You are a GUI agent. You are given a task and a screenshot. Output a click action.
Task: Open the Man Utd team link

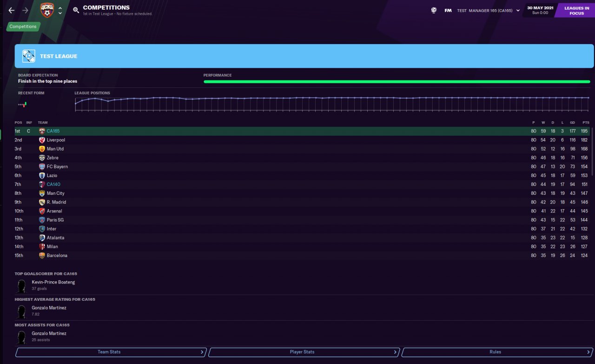coord(55,149)
